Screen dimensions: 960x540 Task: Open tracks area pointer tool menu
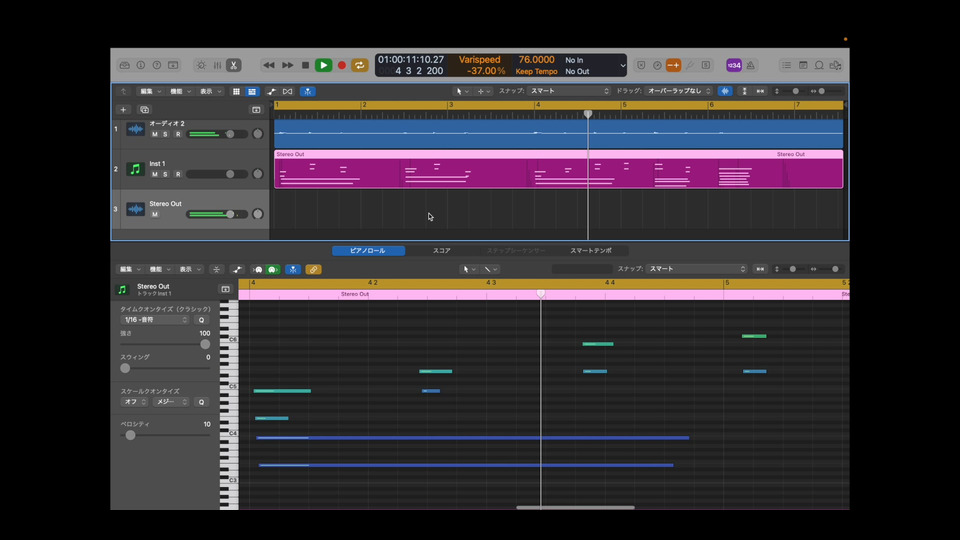click(x=462, y=91)
